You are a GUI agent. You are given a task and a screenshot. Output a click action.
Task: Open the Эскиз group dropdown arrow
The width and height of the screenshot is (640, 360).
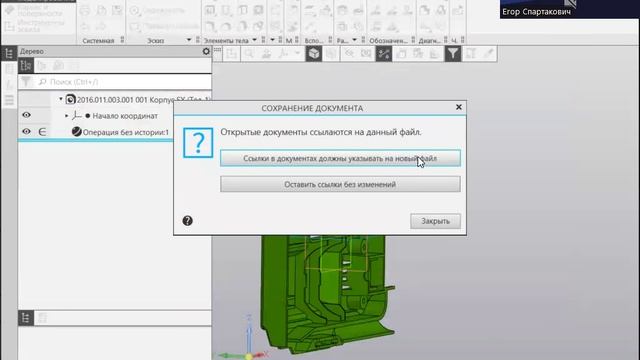pos(189,40)
